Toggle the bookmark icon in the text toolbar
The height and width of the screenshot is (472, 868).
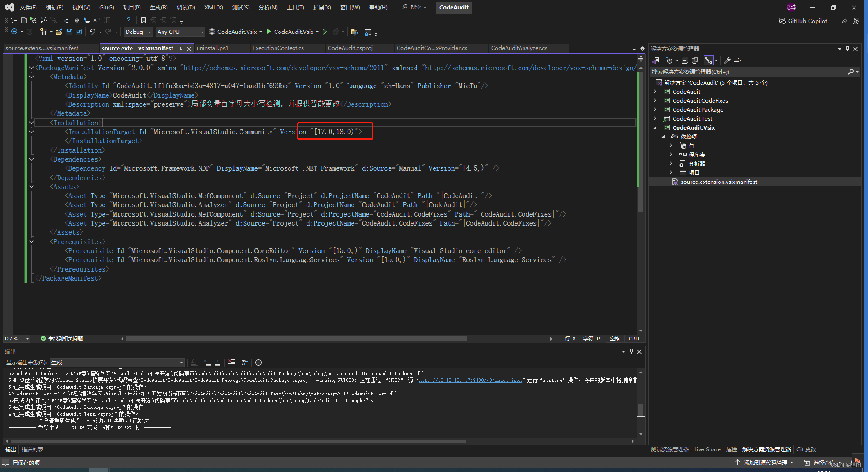tap(144, 20)
